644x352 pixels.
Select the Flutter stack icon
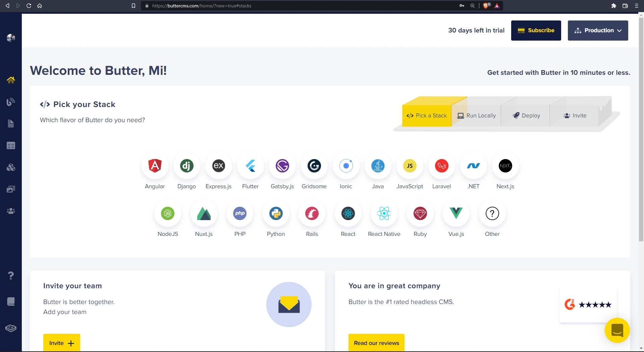(250, 165)
